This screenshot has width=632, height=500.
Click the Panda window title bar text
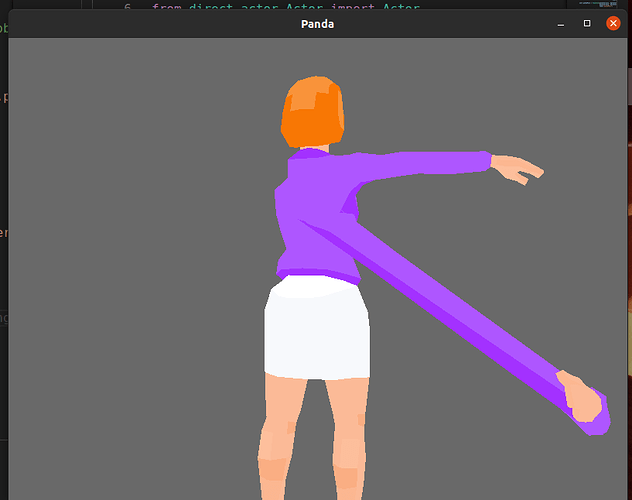(318, 24)
